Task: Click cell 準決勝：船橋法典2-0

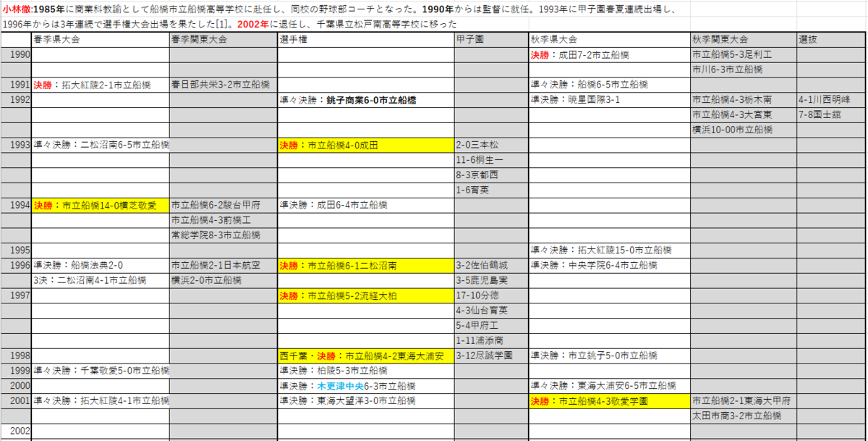Action: (x=101, y=266)
